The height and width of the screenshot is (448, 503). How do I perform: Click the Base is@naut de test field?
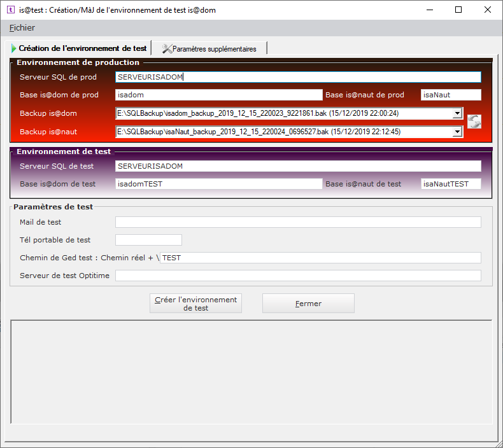pos(451,184)
